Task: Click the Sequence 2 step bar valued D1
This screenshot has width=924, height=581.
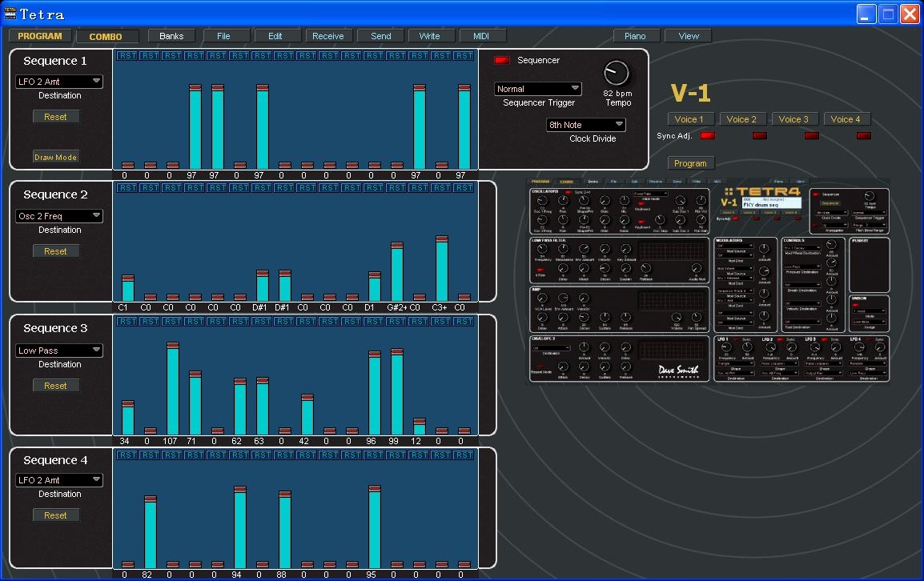Action: 374,287
